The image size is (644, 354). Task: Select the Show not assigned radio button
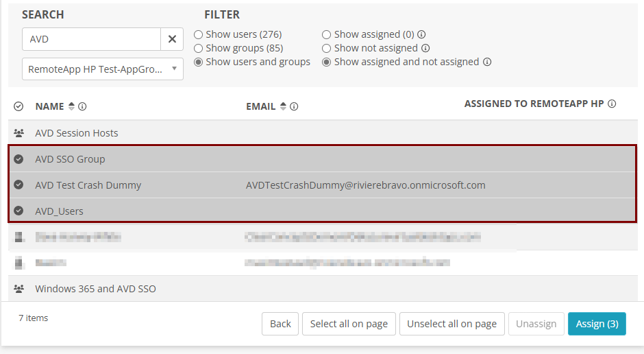pyautogui.click(x=327, y=48)
